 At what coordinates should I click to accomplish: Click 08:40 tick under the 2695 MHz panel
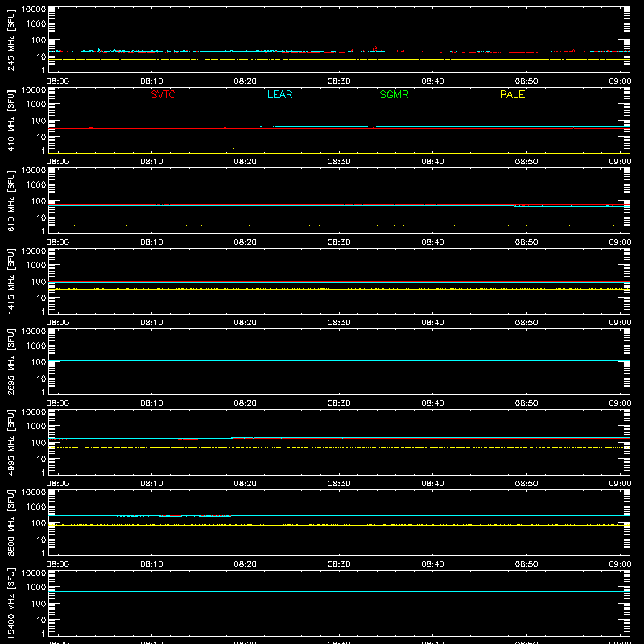432,403
